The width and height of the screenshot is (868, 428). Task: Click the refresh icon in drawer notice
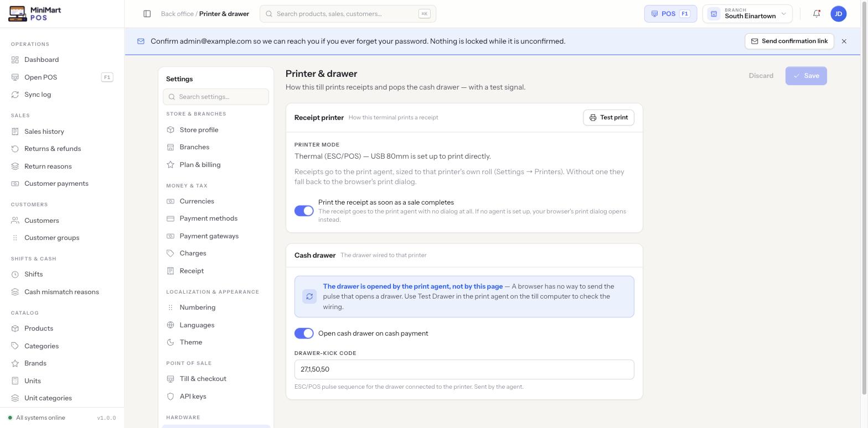pyautogui.click(x=309, y=296)
